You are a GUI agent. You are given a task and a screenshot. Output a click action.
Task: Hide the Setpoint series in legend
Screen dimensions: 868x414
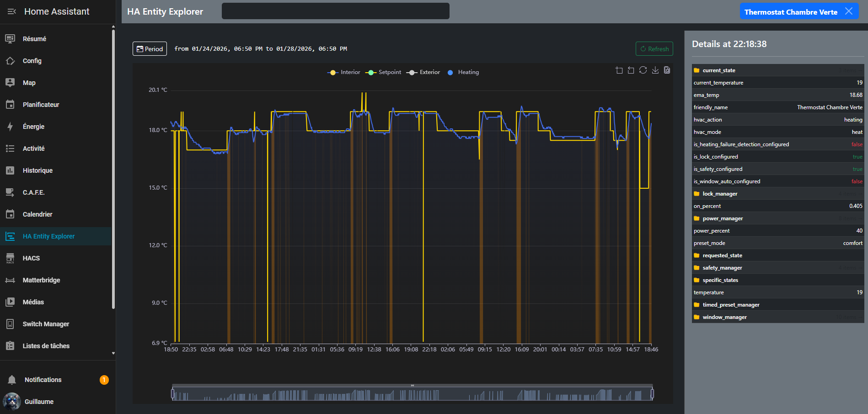(383, 72)
